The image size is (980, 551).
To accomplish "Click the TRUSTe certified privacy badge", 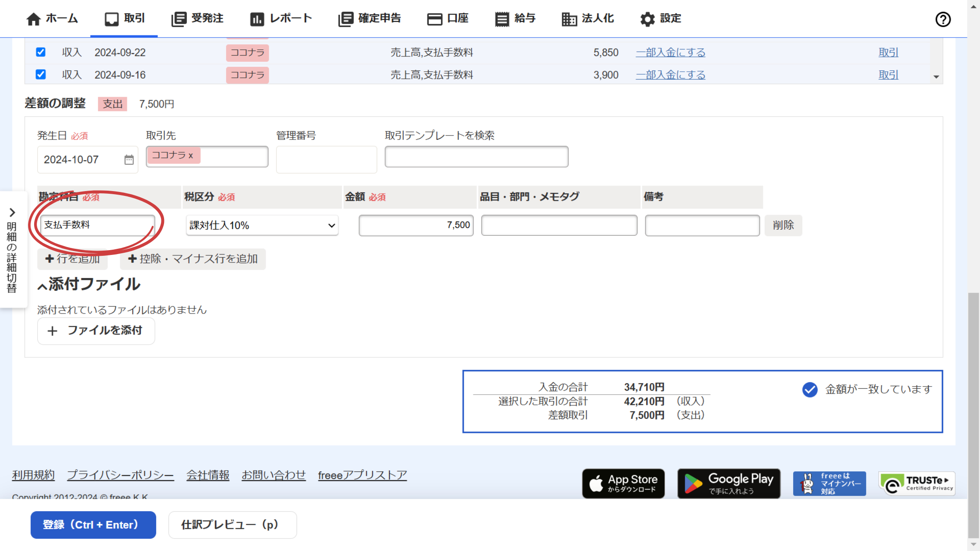I will [917, 483].
